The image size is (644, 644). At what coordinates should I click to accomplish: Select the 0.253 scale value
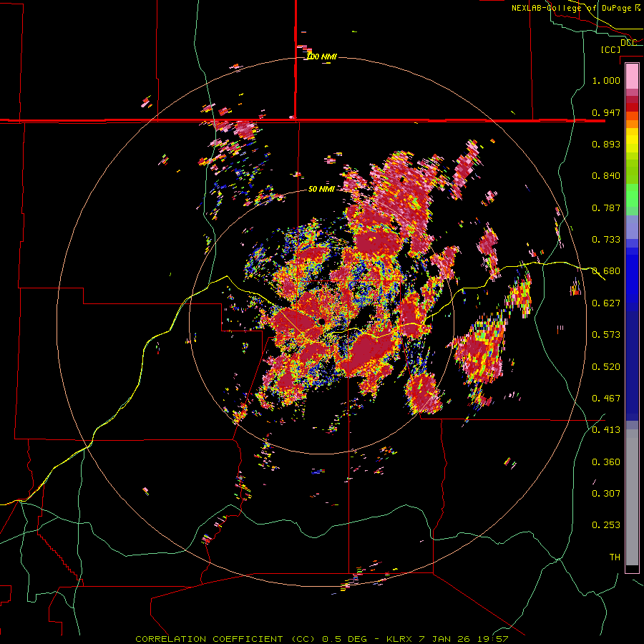[606, 525]
